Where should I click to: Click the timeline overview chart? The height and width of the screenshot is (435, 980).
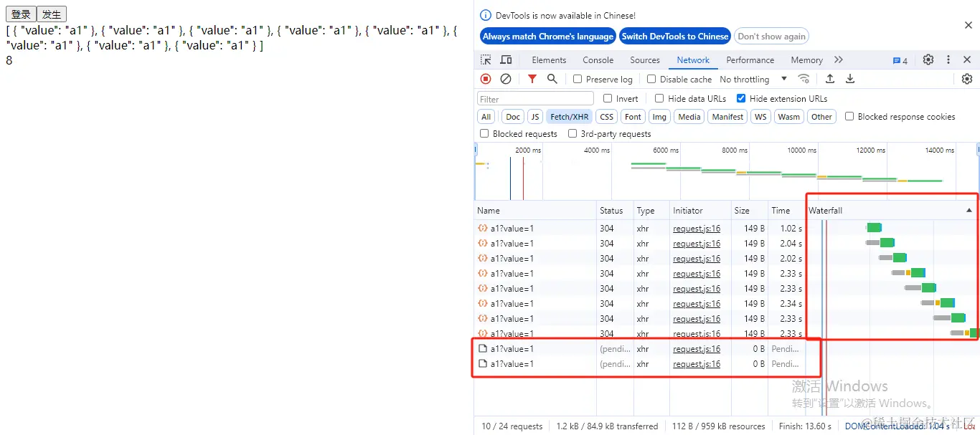pyautogui.click(x=727, y=172)
